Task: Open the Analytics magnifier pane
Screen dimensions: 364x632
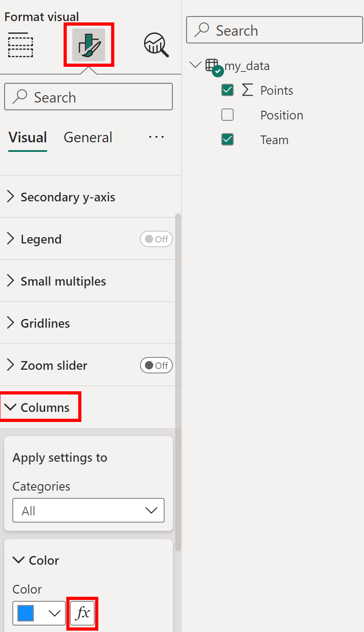Action: [x=155, y=44]
